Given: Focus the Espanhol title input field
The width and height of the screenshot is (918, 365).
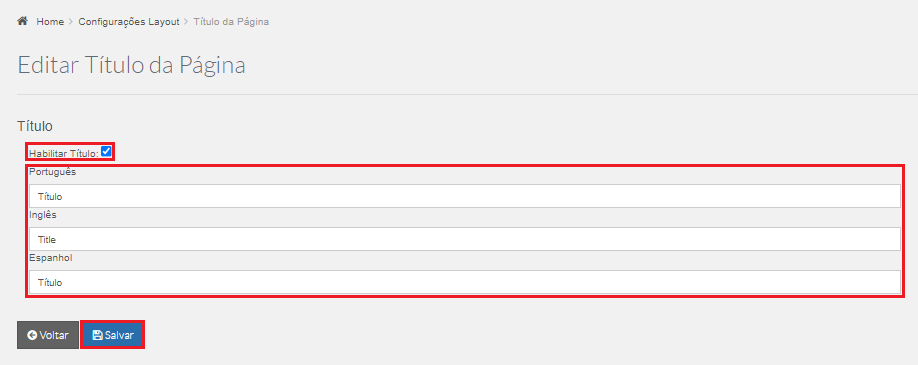Looking at the screenshot, I should coord(464,282).
